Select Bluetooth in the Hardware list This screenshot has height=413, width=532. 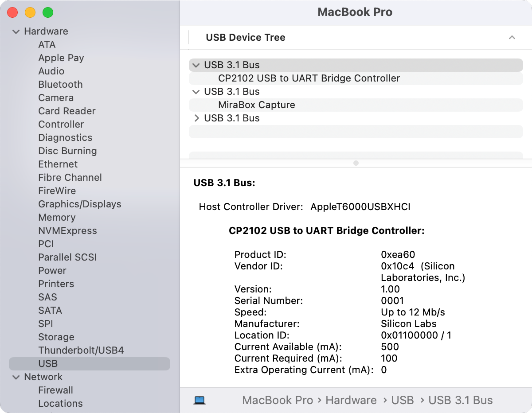pos(60,85)
